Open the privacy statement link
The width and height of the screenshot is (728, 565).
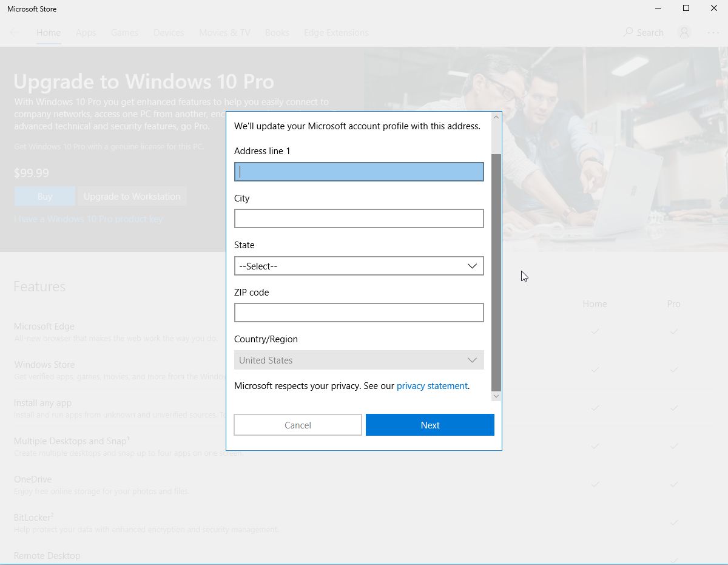pos(432,386)
